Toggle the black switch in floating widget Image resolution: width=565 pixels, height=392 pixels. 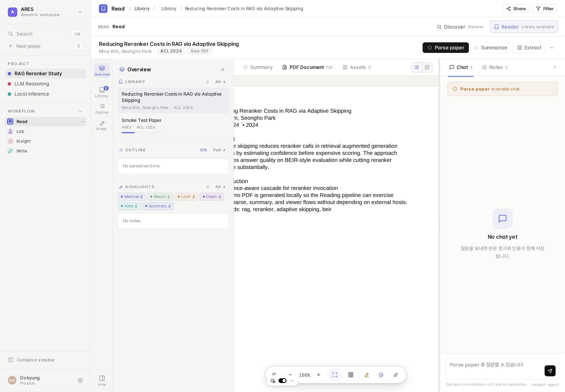coord(282,381)
